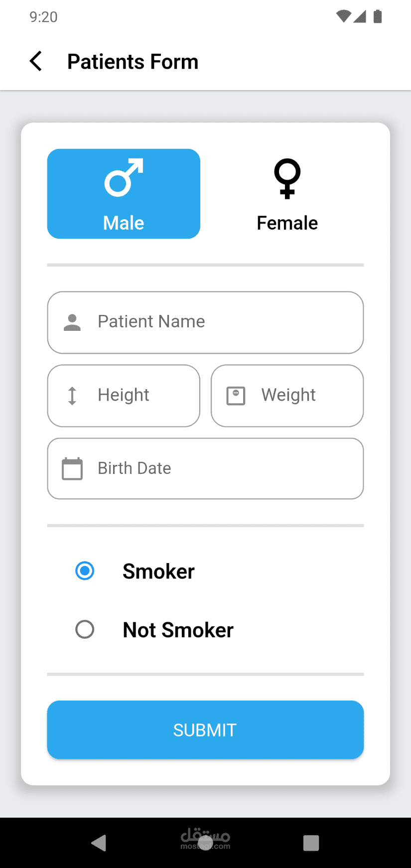411x868 pixels.
Task: Choose the Male gender option
Action: [124, 194]
